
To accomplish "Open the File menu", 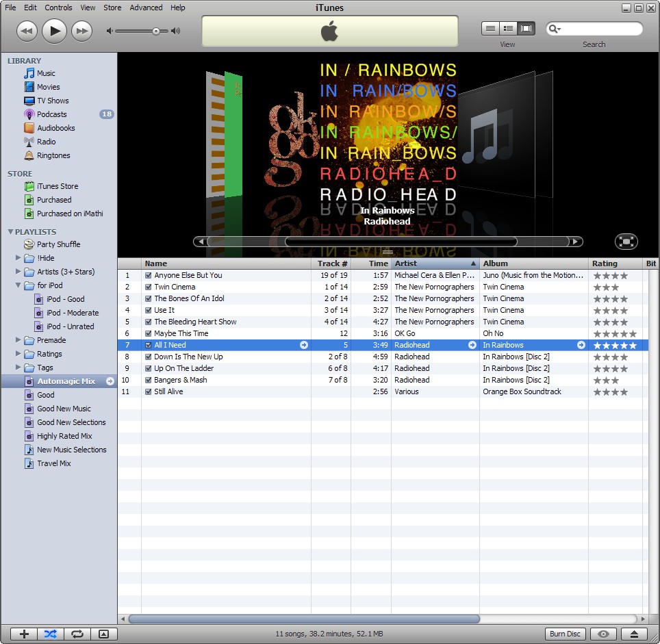I will pos(10,8).
